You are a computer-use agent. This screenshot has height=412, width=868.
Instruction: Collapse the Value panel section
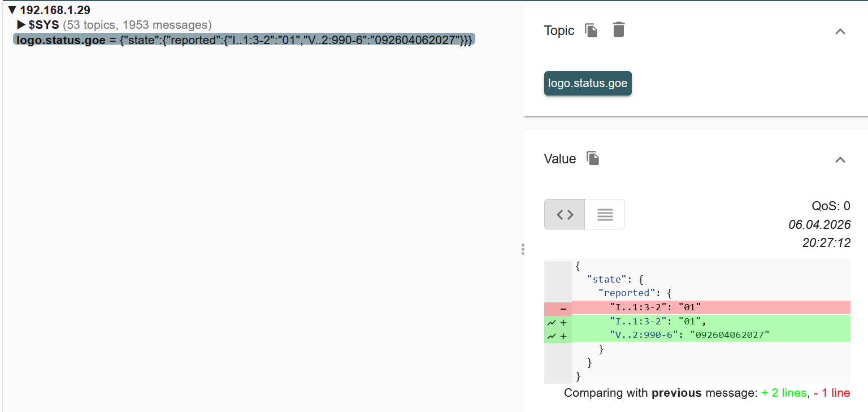pyautogui.click(x=840, y=160)
